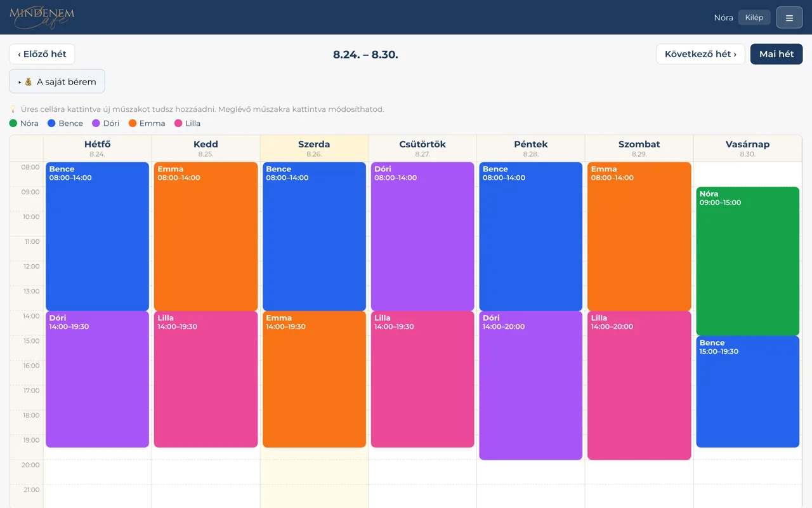Screen dimensions: 812x508
Task: Click the pink Lilla legend dot
Action: tap(178, 123)
